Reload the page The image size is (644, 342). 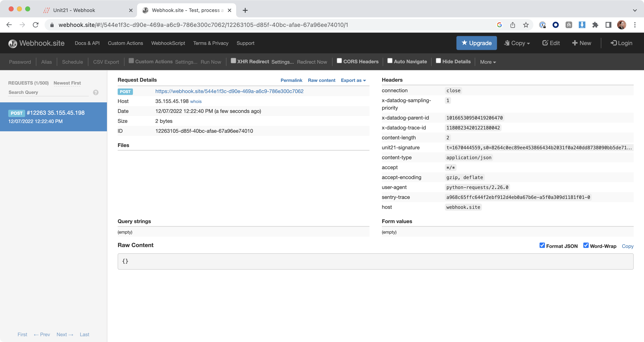click(x=36, y=25)
